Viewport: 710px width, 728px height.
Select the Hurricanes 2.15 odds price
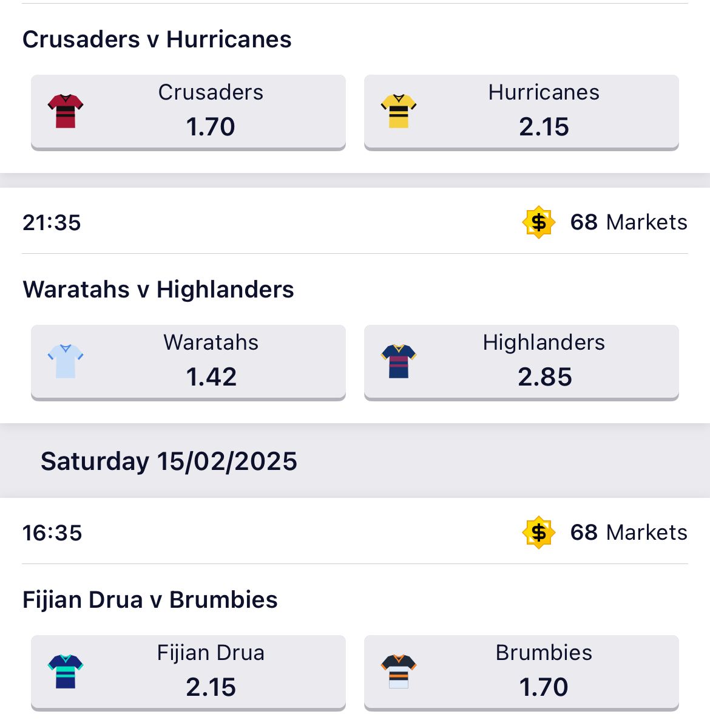coord(543,112)
